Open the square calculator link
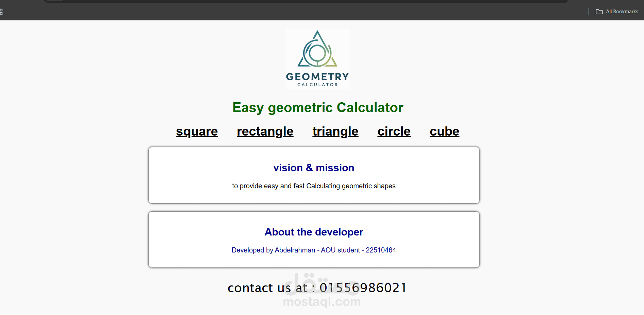This screenshot has height=315, width=644. 197,132
